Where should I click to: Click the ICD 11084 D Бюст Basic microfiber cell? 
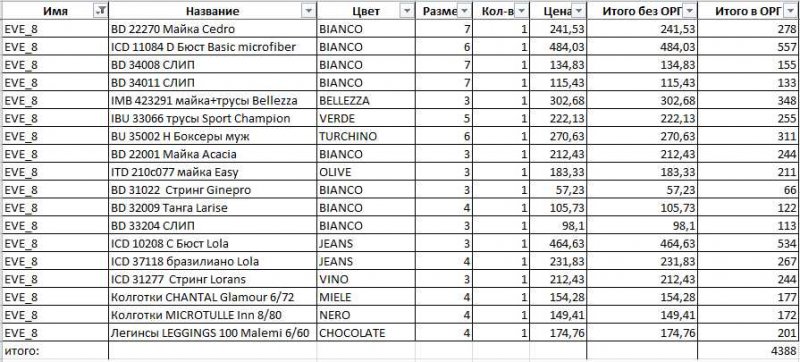(212, 47)
